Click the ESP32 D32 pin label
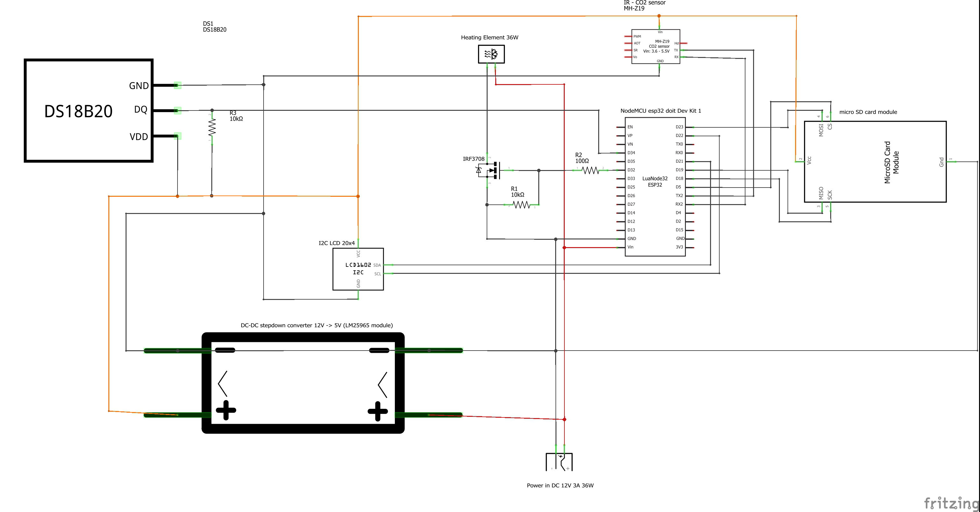The width and height of the screenshot is (980, 512). pos(631,170)
